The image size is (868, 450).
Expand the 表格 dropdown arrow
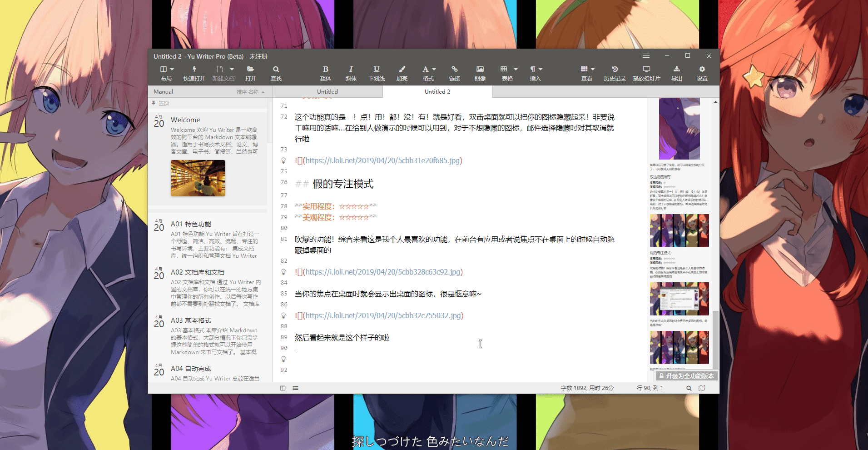coord(516,69)
